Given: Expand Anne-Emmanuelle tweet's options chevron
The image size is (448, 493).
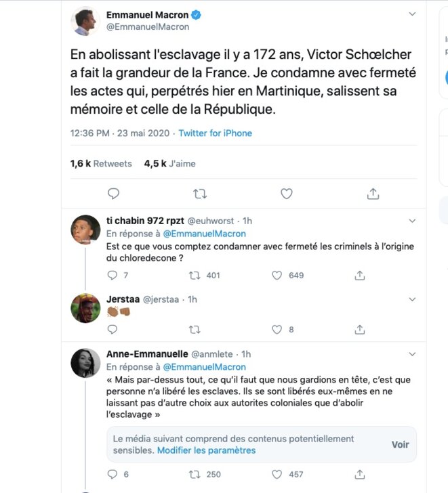Looking at the screenshot, I should [412, 354].
